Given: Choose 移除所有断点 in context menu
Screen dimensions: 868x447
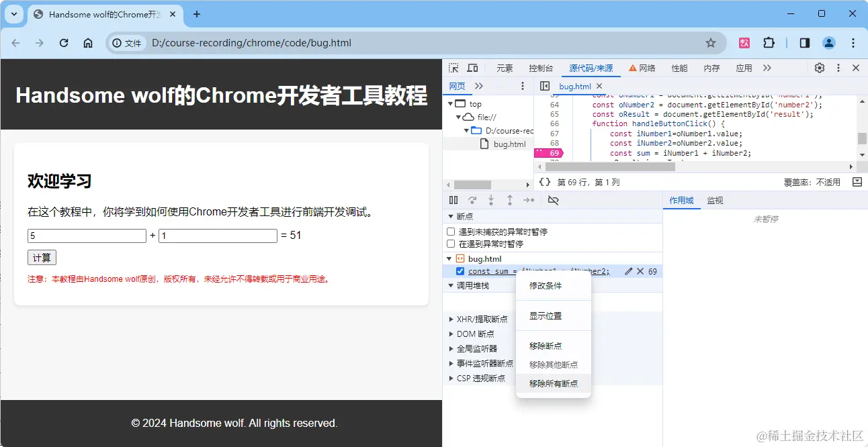Looking at the screenshot, I should tap(554, 383).
